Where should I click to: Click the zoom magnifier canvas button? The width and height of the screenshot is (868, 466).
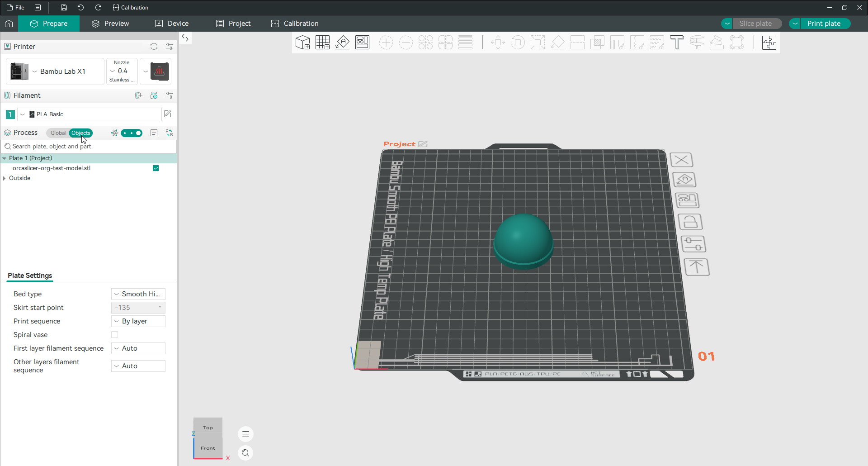tap(245, 453)
